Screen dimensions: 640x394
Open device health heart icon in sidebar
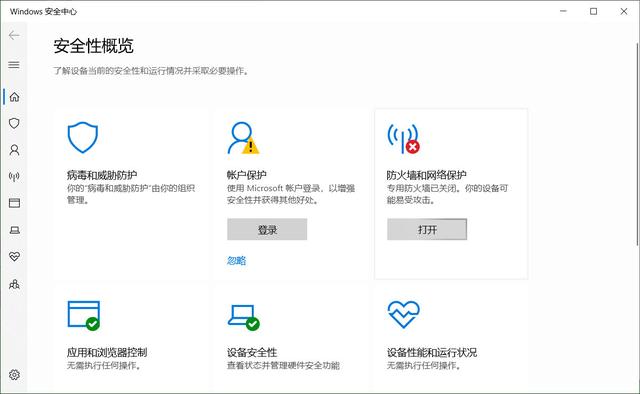point(14,256)
